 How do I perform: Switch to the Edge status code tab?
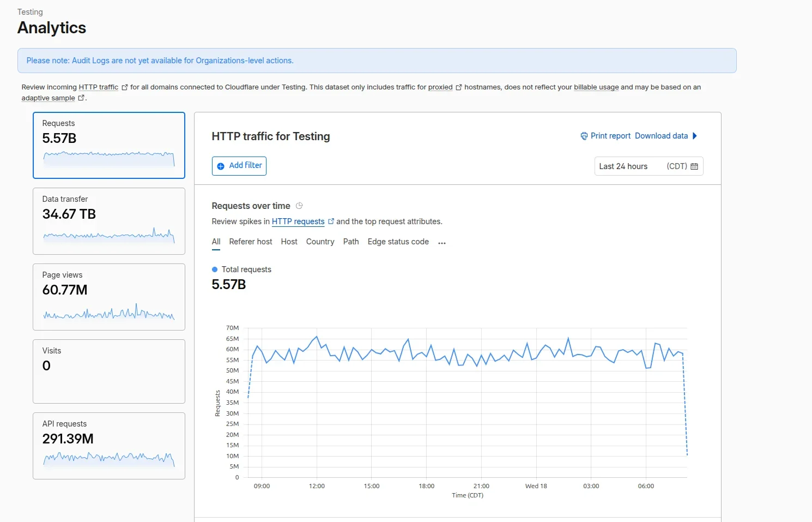coord(398,242)
